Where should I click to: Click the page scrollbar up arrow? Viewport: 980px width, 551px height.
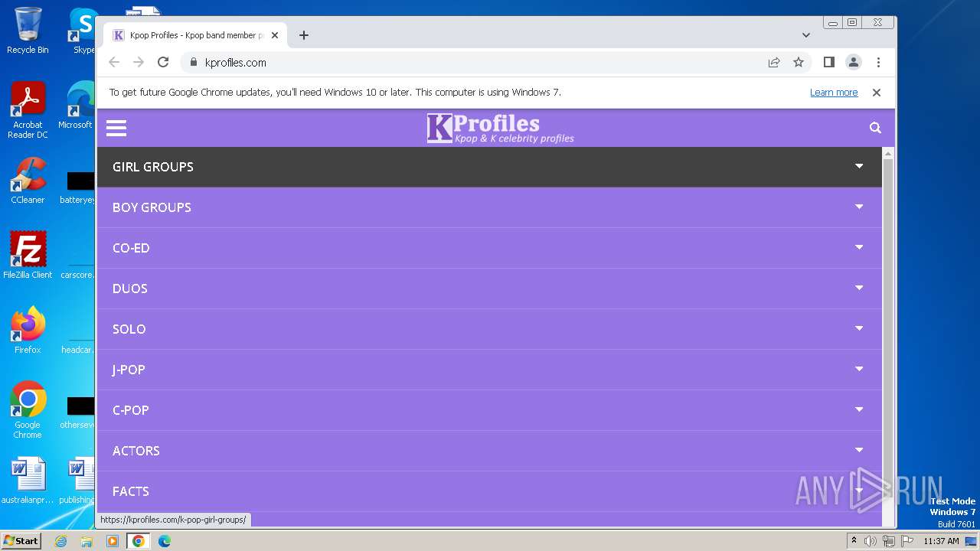[888, 154]
